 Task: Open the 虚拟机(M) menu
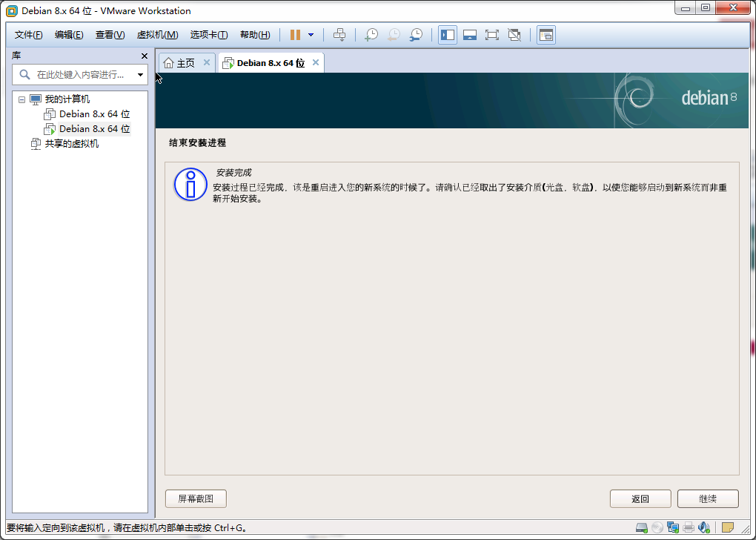pos(158,35)
